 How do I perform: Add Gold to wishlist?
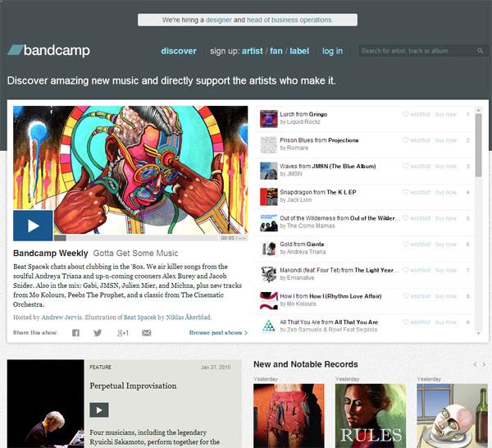click(417, 245)
